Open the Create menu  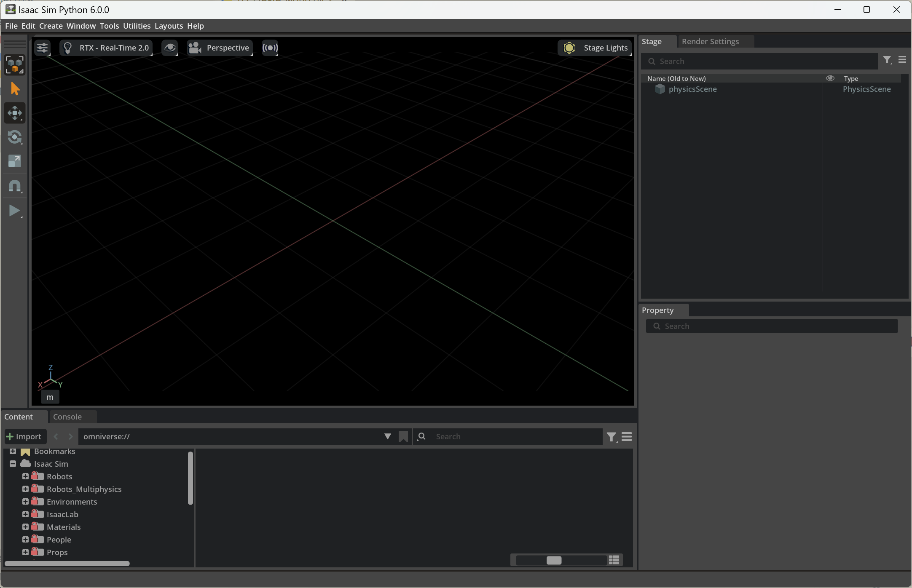click(x=51, y=26)
